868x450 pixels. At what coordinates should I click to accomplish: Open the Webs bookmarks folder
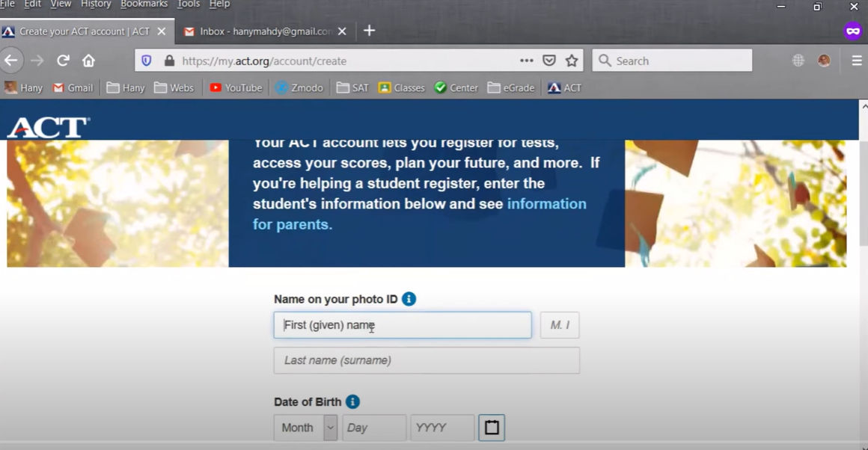[x=174, y=88]
